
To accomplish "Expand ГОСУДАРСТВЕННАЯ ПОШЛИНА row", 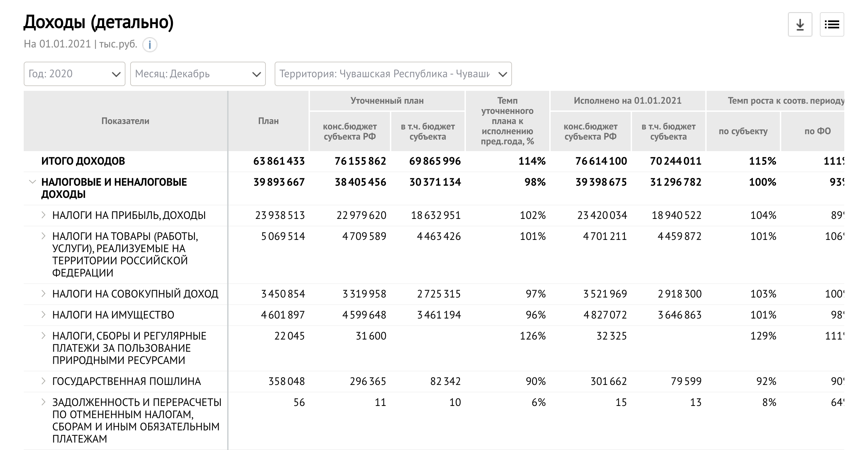I will tap(43, 381).
